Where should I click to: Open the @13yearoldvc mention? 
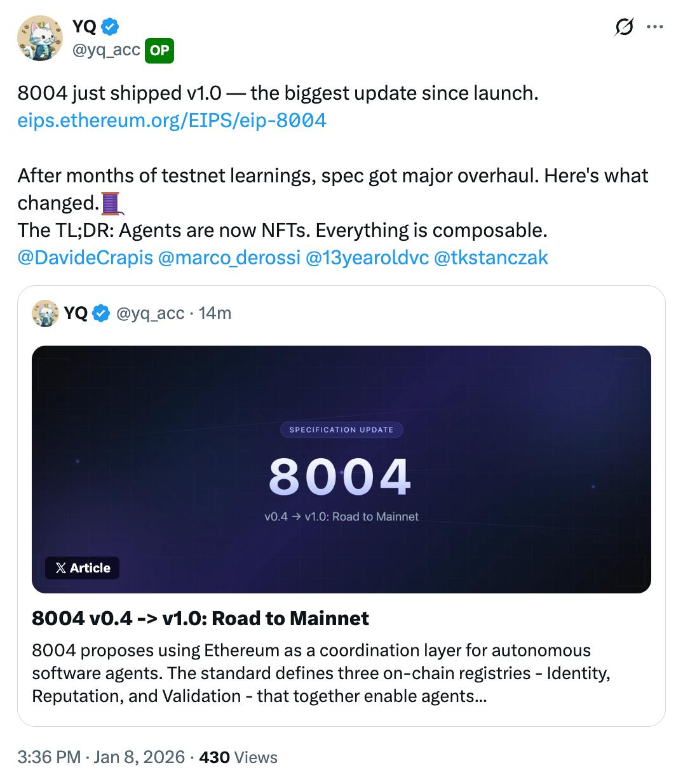pos(367,257)
